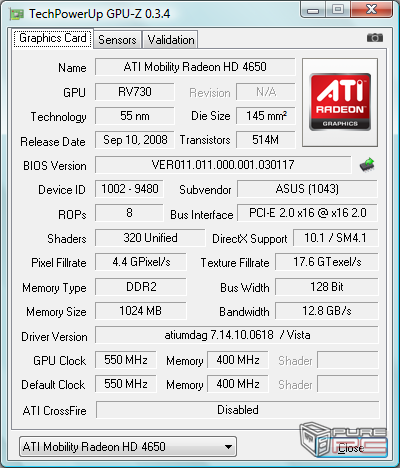Click the ROPs value 8
This screenshot has width=400, height=468.
(129, 213)
